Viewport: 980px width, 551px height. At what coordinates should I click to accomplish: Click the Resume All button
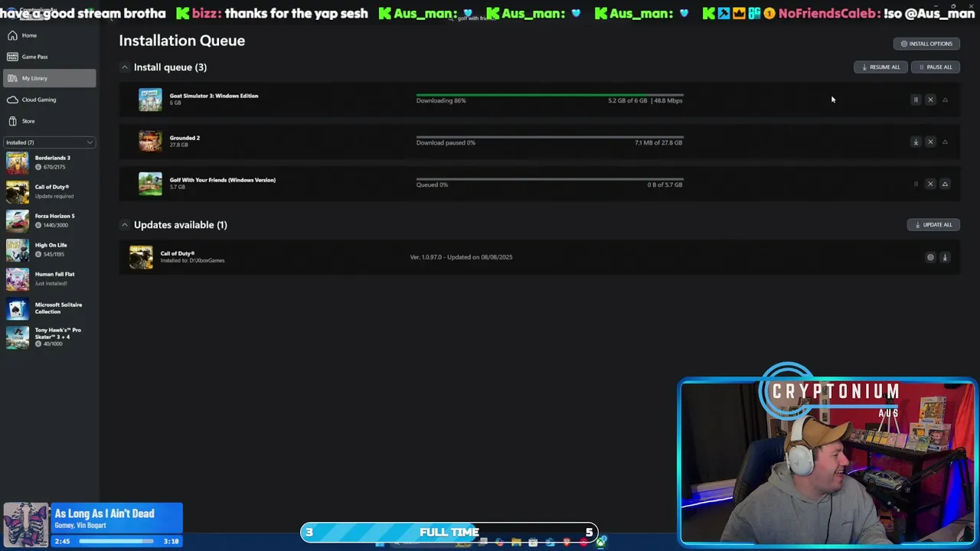(880, 67)
